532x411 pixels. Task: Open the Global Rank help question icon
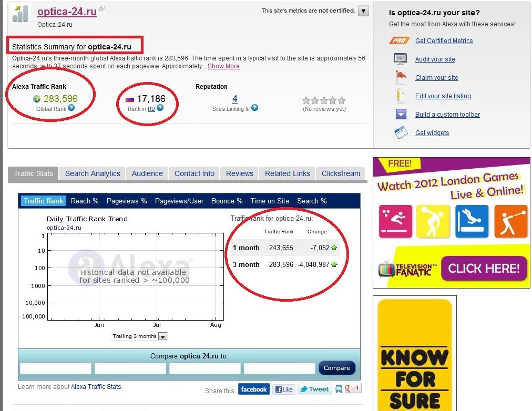[x=71, y=108]
